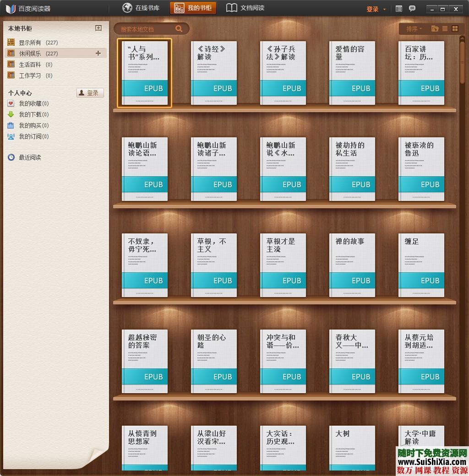This screenshot has height=476, width=469.
Task: Click the plus button beside 休闲娱乐
Action: (x=98, y=53)
